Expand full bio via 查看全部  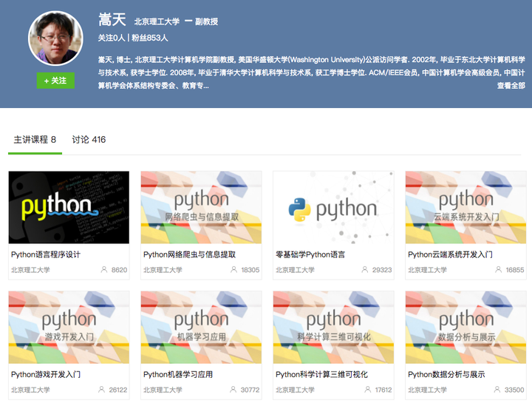(511, 86)
